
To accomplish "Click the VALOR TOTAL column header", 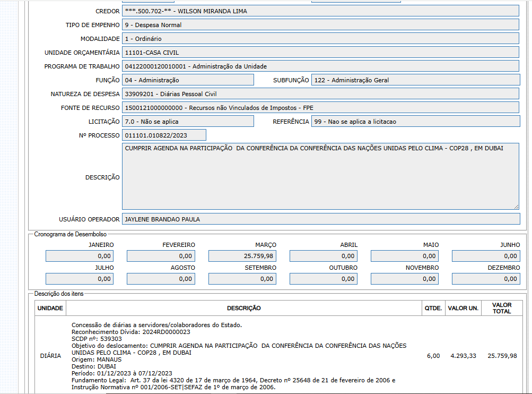I will tap(501, 308).
